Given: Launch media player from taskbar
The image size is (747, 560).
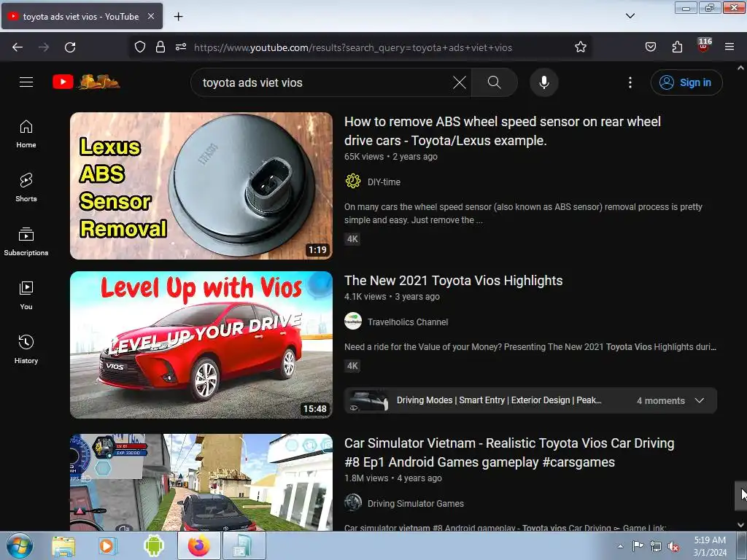Looking at the screenshot, I should click(107, 545).
